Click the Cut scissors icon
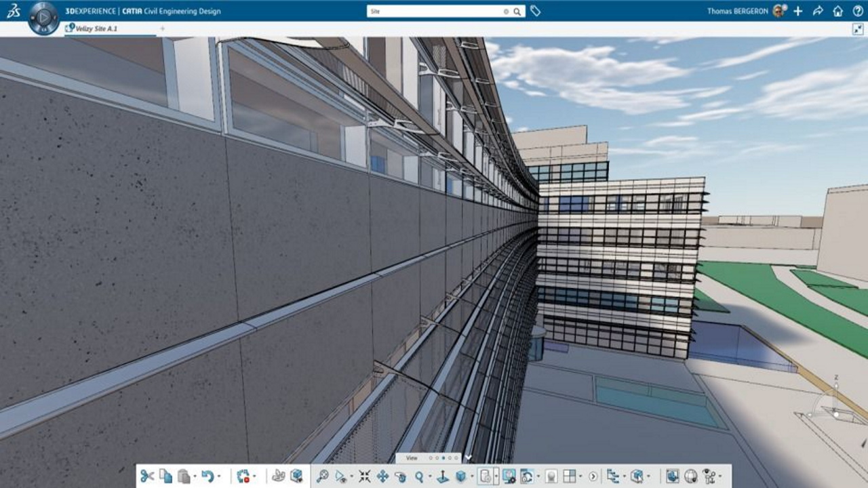868x488 pixels. click(x=147, y=476)
